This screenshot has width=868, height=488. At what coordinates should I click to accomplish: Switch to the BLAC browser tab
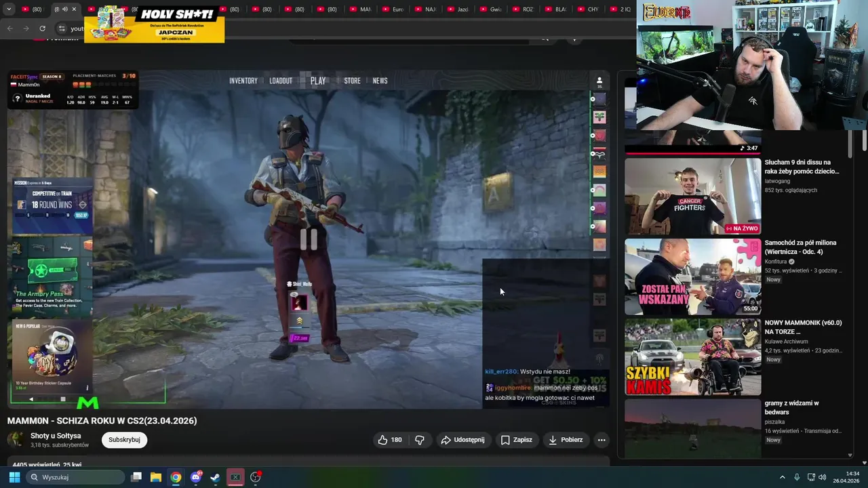click(x=557, y=9)
